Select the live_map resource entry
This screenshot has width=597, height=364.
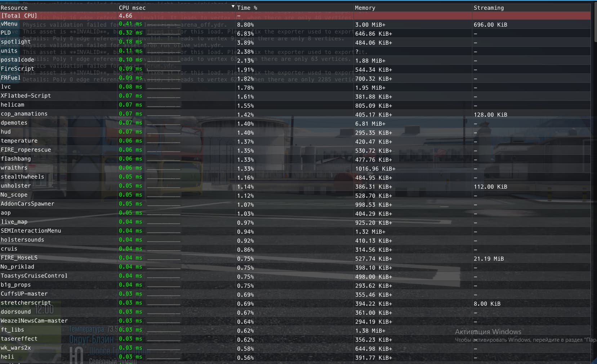14,221
